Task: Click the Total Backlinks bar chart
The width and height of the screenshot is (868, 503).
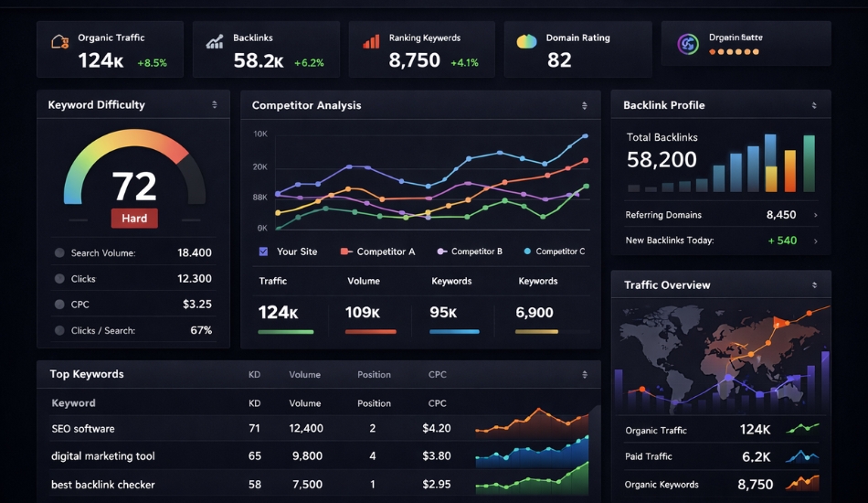Action: [x=721, y=164]
